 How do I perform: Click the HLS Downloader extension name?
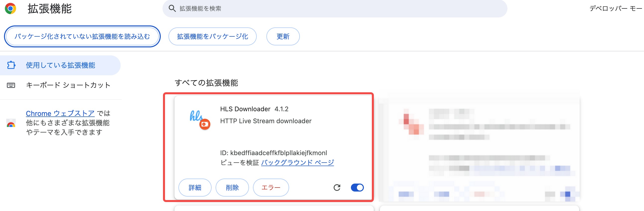pos(245,109)
